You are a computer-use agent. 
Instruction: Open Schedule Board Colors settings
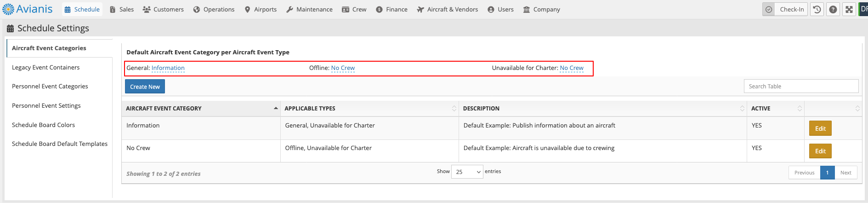44,125
